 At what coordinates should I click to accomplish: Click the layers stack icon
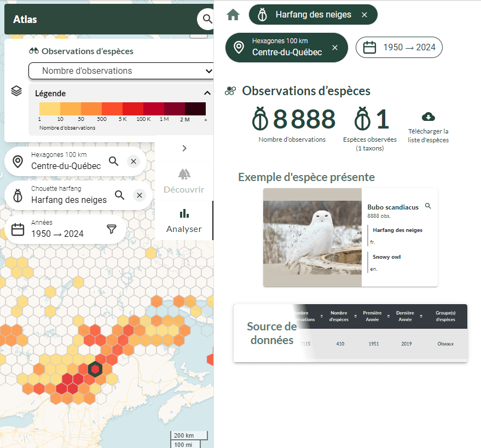(16, 90)
